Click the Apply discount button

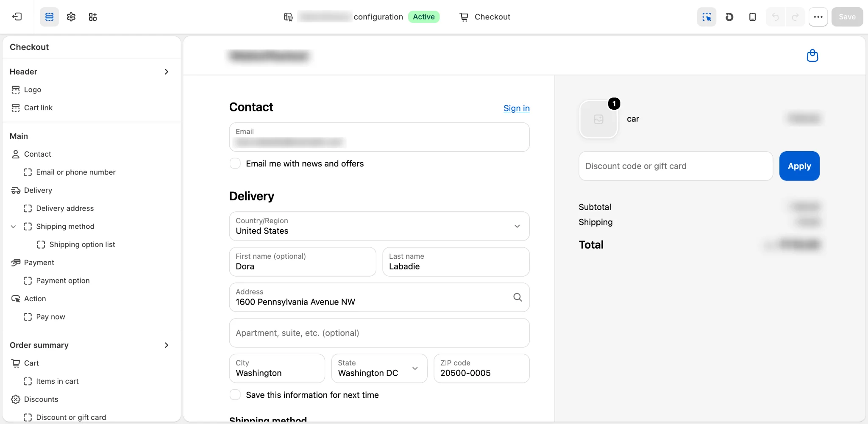799,166
